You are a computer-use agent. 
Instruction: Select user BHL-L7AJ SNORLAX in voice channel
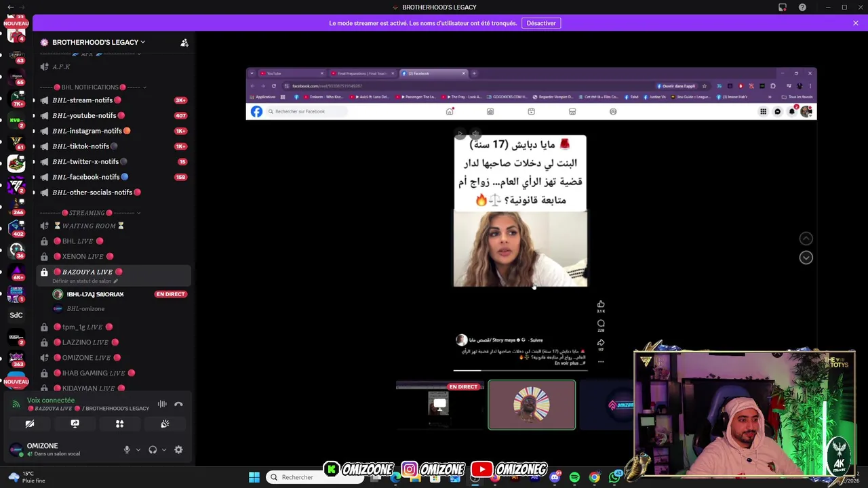click(95, 294)
